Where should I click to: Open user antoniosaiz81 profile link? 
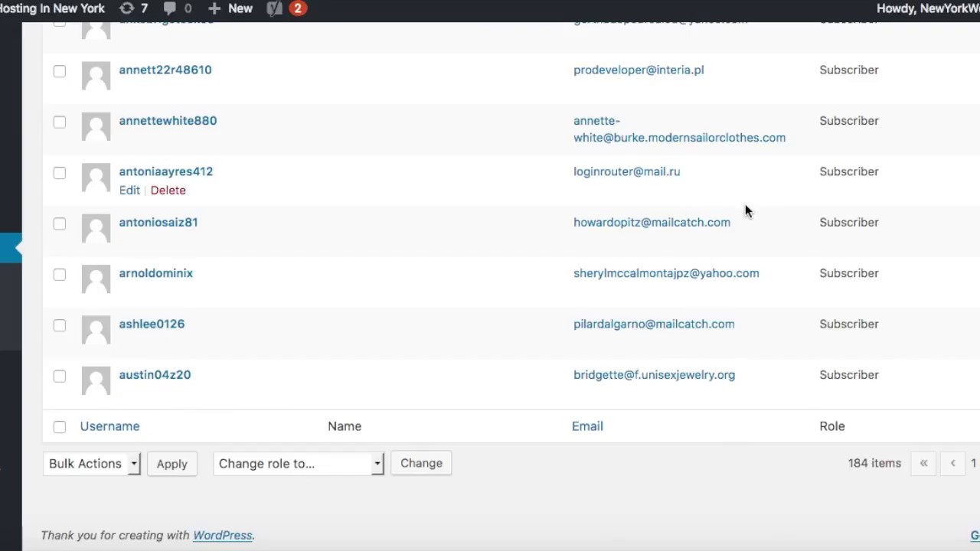pyautogui.click(x=158, y=222)
